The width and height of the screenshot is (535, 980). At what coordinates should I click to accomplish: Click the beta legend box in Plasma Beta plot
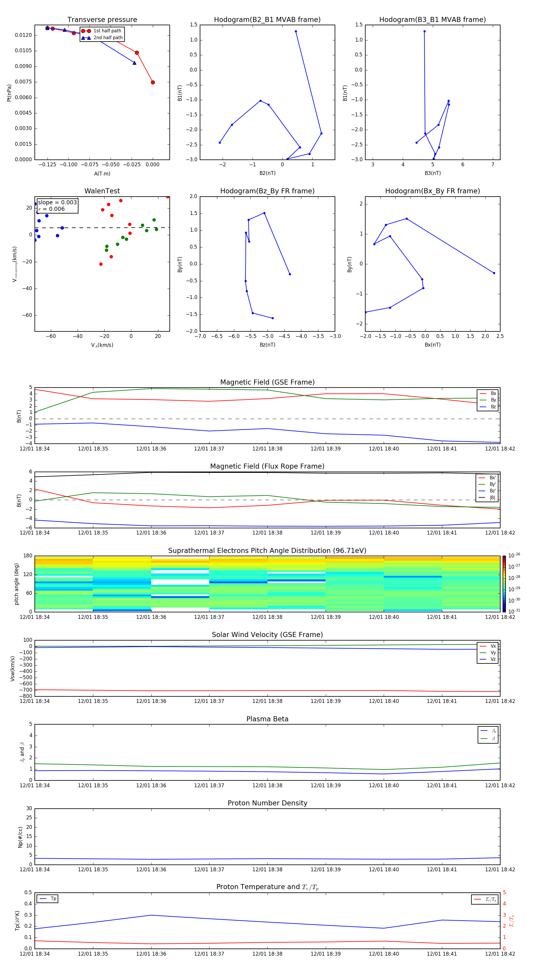click(488, 735)
